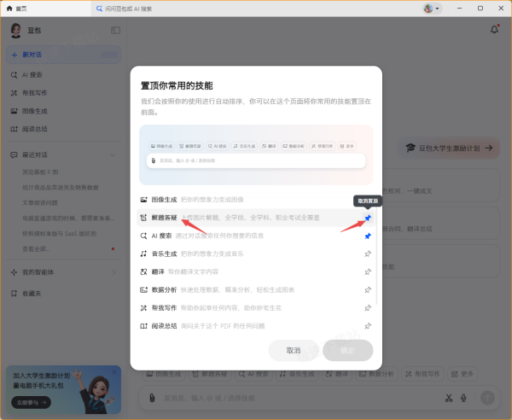
Task: Open 豆包大学生激励计划 banner link
Action: coord(450,148)
